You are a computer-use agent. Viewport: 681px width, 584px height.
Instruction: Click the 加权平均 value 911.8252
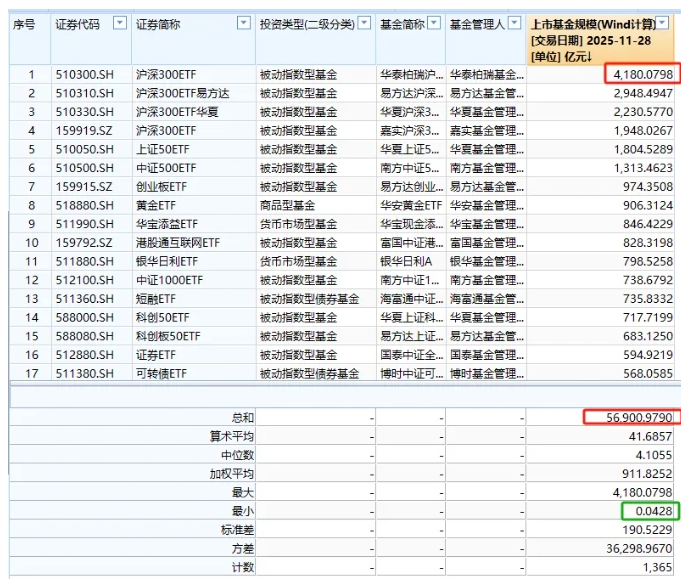647,474
